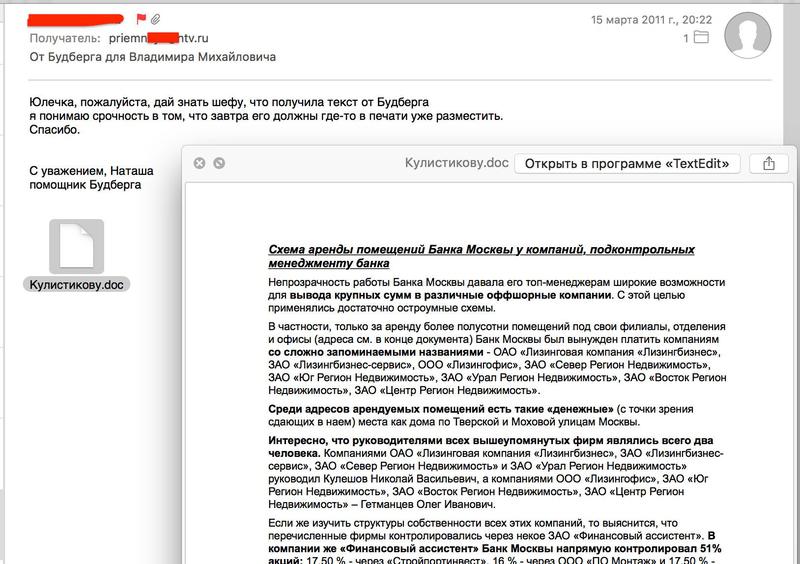800x564 pixels.
Task: Open preview in TextEdit
Action: [627, 163]
